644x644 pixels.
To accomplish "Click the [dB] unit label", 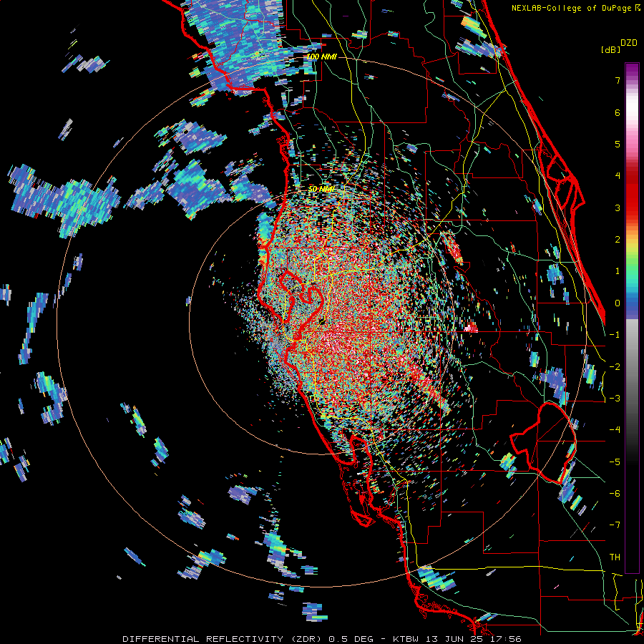I will pos(610,49).
